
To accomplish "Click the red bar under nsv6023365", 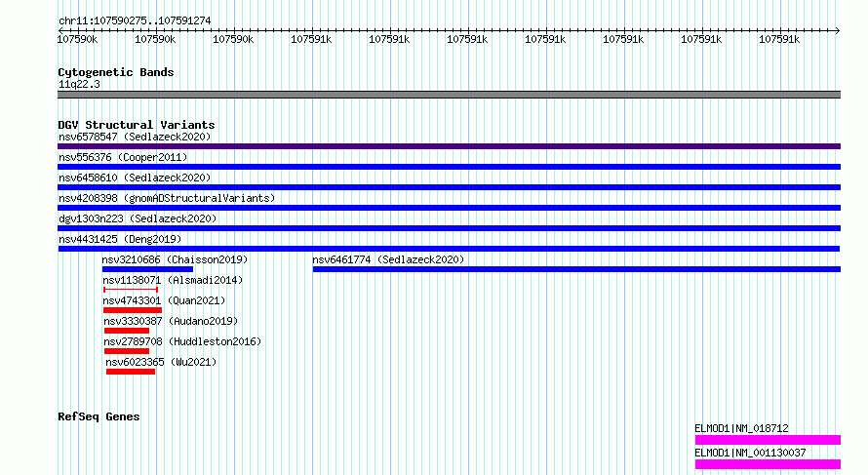I will [x=131, y=372].
